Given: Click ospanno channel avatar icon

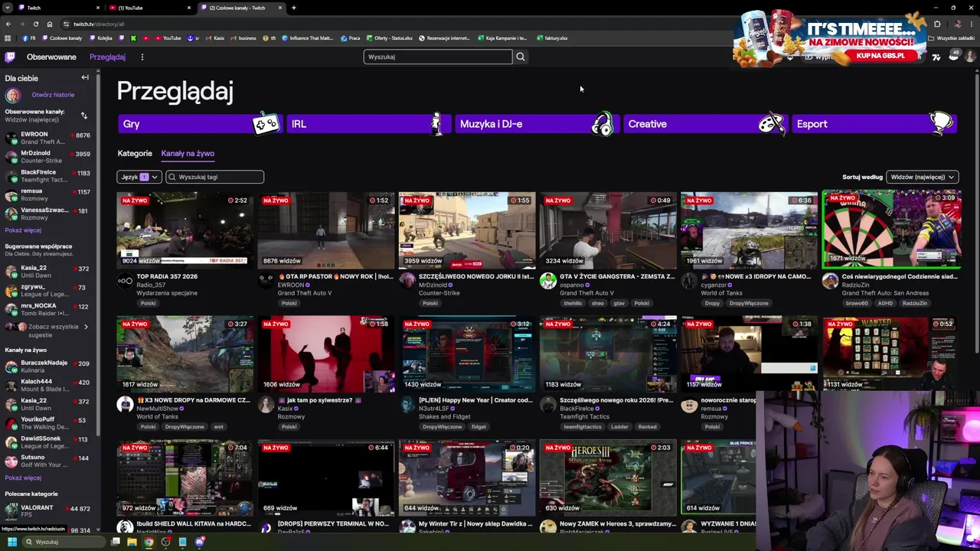Looking at the screenshot, I should [x=547, y=282].
